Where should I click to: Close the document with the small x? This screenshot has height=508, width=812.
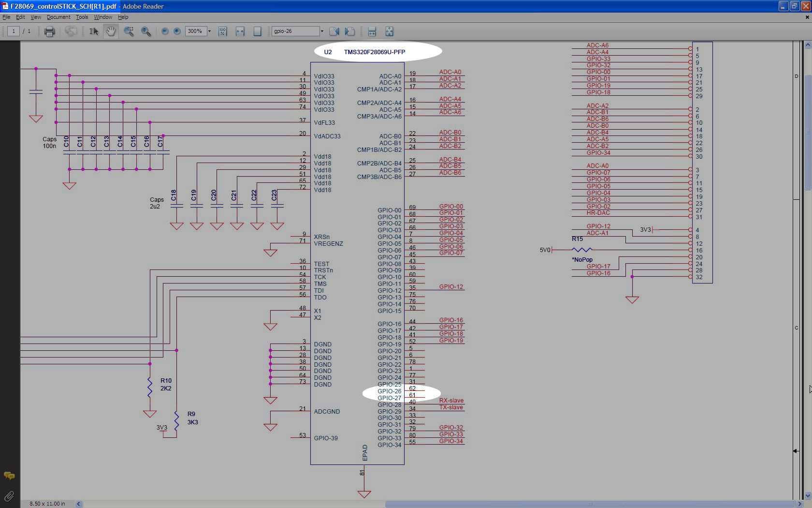[807, 17]
